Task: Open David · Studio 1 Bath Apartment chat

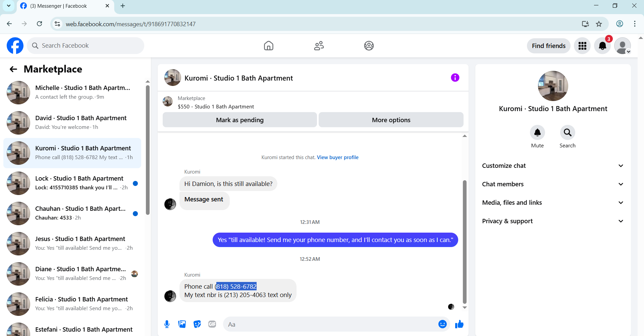Action: pos(72,123)
